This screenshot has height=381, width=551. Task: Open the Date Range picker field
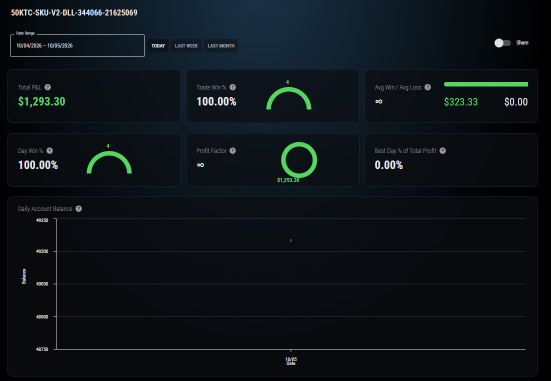pyautogui.click(x=77, y=45)
